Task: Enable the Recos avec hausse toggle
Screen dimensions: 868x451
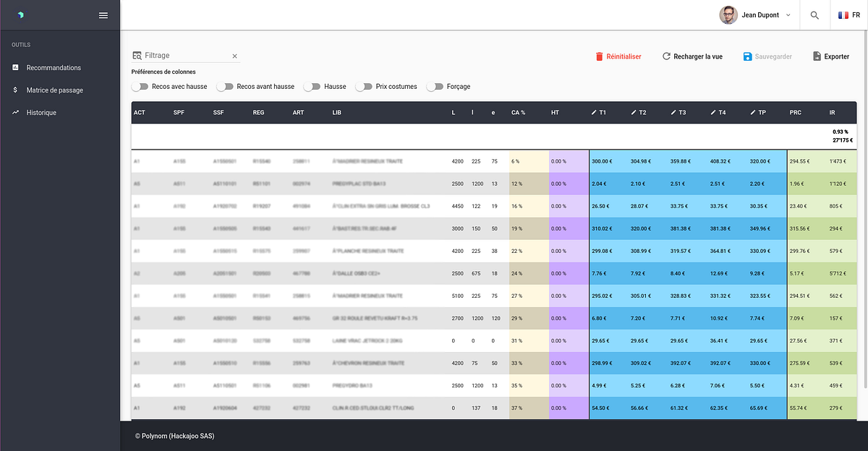Action: click(x=140, y=87)
